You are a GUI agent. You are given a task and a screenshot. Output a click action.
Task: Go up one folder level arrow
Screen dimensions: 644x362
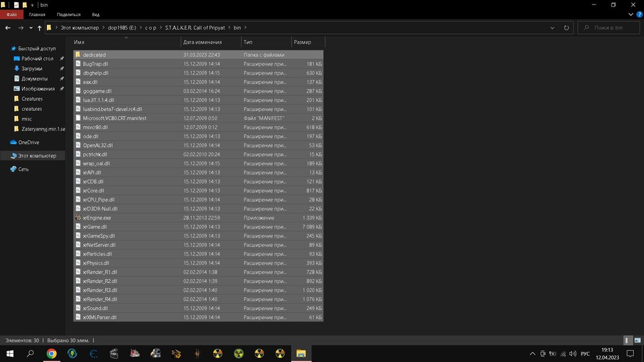(39, 28)
